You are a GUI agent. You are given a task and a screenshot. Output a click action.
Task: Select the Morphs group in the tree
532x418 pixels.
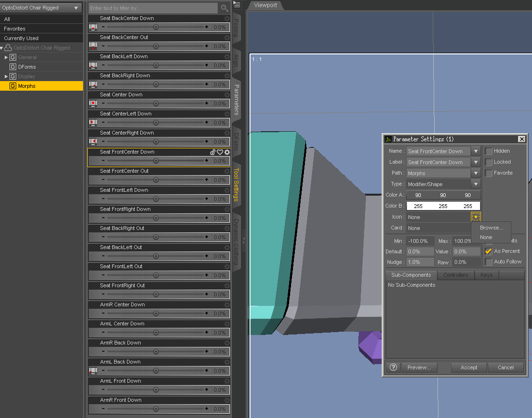pyautogui.click(x=42, y=86)
